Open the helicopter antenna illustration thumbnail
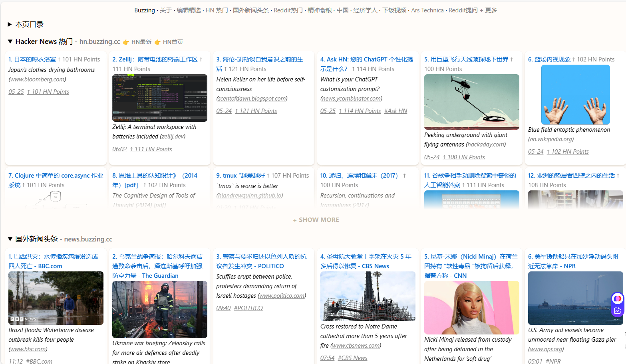 [x=472, y=102]
